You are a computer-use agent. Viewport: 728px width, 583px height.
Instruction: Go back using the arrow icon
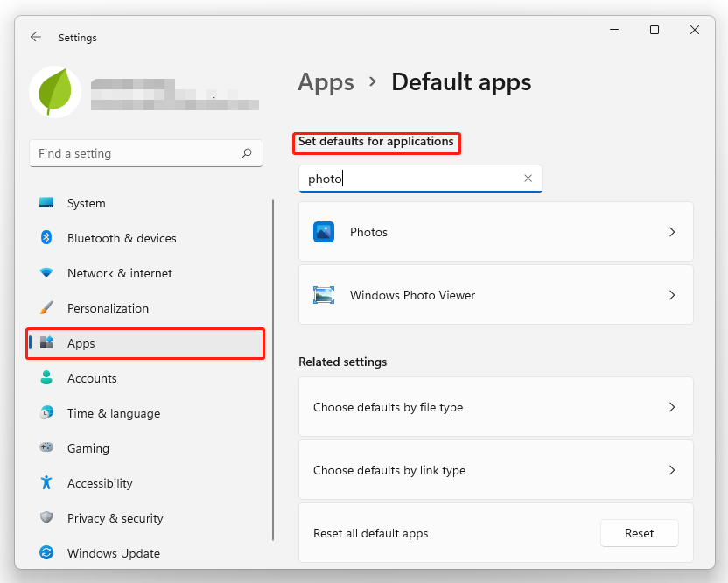(x=36, y=37)
